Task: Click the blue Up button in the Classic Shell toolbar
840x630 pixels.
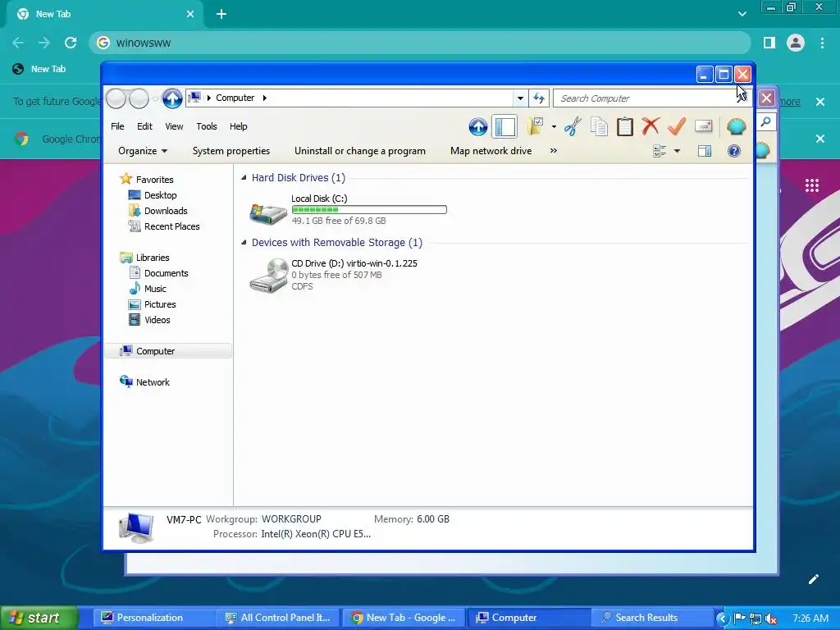Action: click(x=478, y=127)
